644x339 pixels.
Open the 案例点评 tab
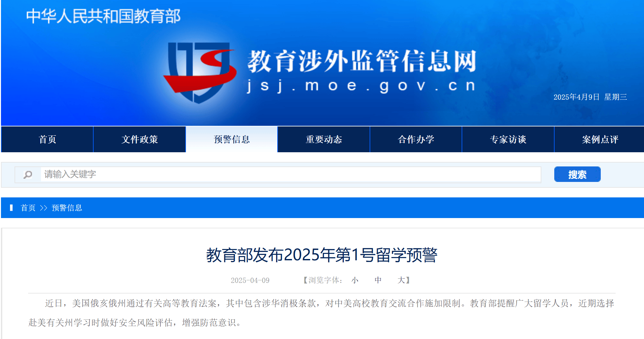click(x=599, y=139)
